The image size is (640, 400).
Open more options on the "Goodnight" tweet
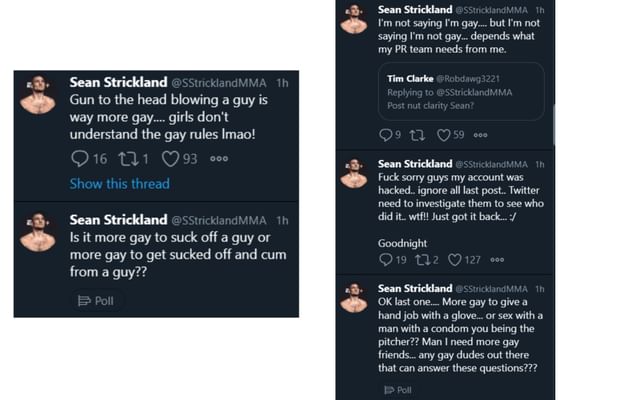pos(497,260)
